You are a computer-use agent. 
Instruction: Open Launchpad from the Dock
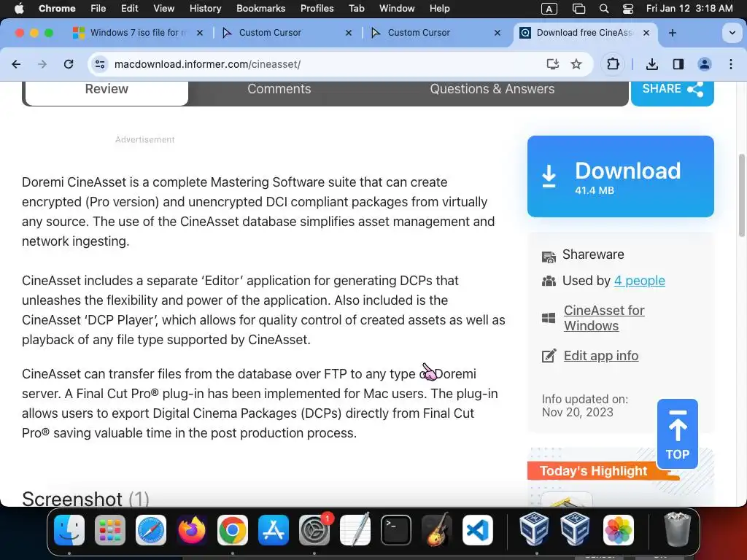click(x=110, y=529)
